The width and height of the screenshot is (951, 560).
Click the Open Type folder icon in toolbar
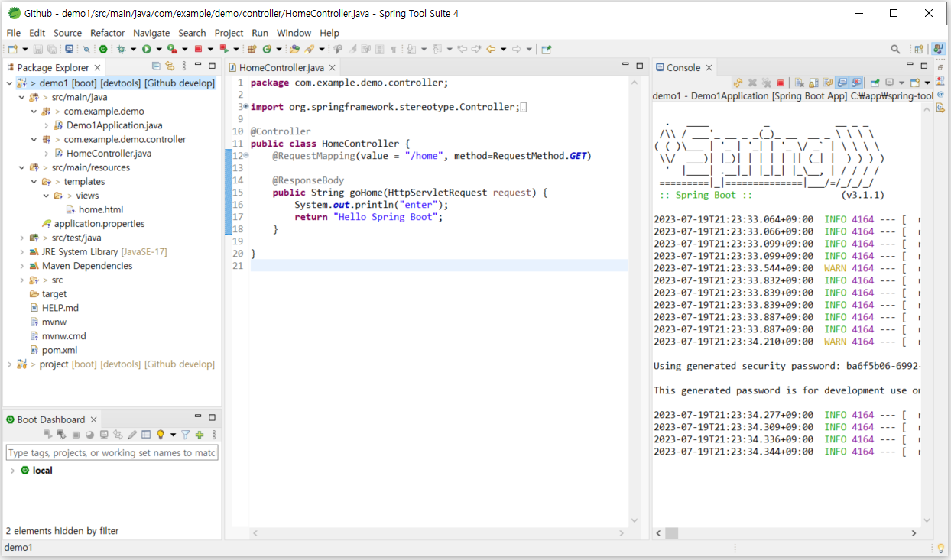(294, 49)
